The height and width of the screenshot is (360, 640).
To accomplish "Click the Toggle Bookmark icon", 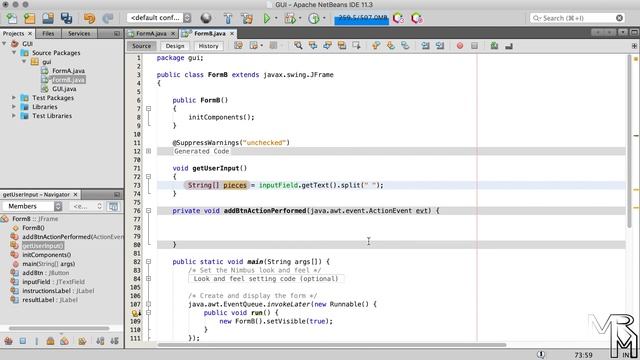I will click(405, 46).
